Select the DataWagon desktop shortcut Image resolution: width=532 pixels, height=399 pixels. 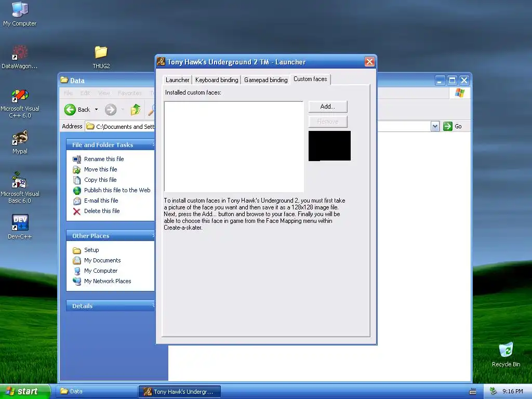[x=20, y=57]
